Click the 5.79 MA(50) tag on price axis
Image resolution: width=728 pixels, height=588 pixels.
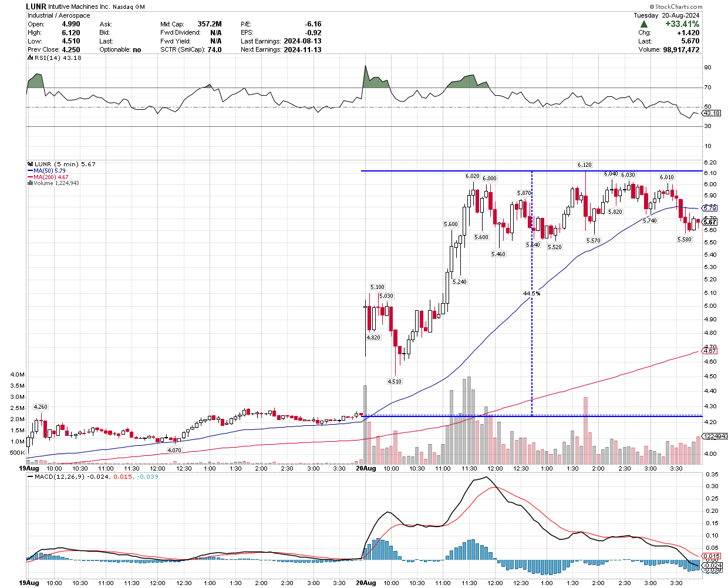(710, 208)
